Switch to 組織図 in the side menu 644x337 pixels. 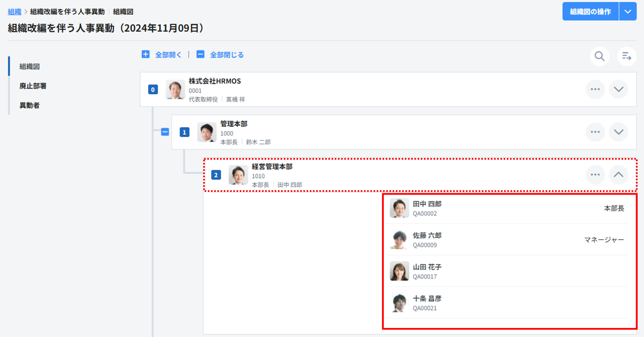tap(29, 67)
